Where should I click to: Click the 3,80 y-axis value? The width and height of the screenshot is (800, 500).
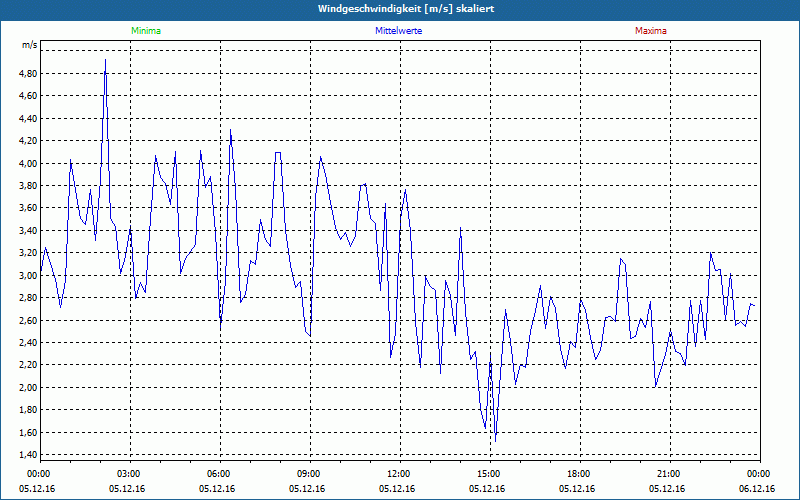click(27, 186)
